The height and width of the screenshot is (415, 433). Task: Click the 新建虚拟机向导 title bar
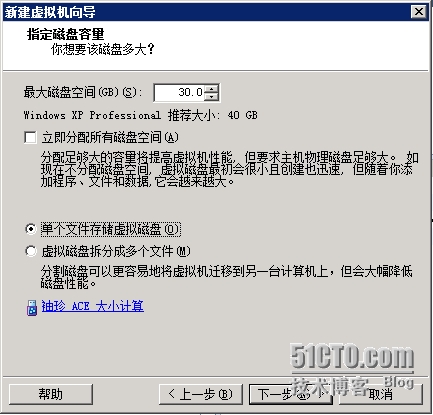click(207, 12)
